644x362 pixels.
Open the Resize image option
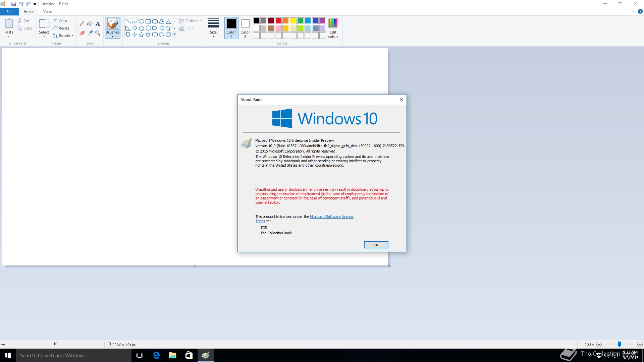61,28
